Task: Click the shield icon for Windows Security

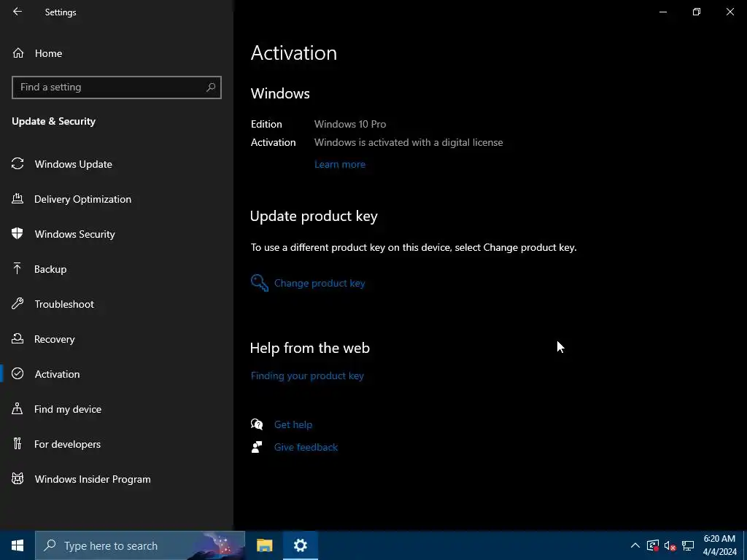Action: click(x=18, y=233)
